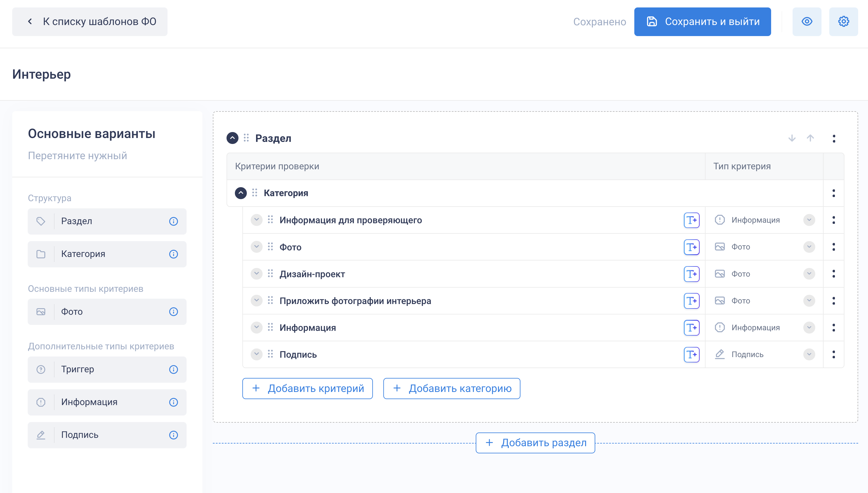Click Добавить критерий button
The height and width of the screenshot is (493, 868).
307,388
